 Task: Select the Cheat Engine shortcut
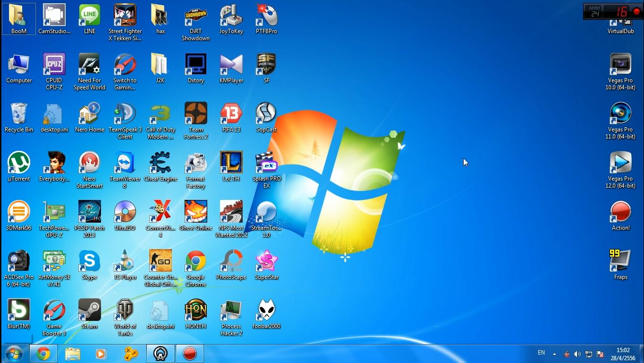pos(161,166)
